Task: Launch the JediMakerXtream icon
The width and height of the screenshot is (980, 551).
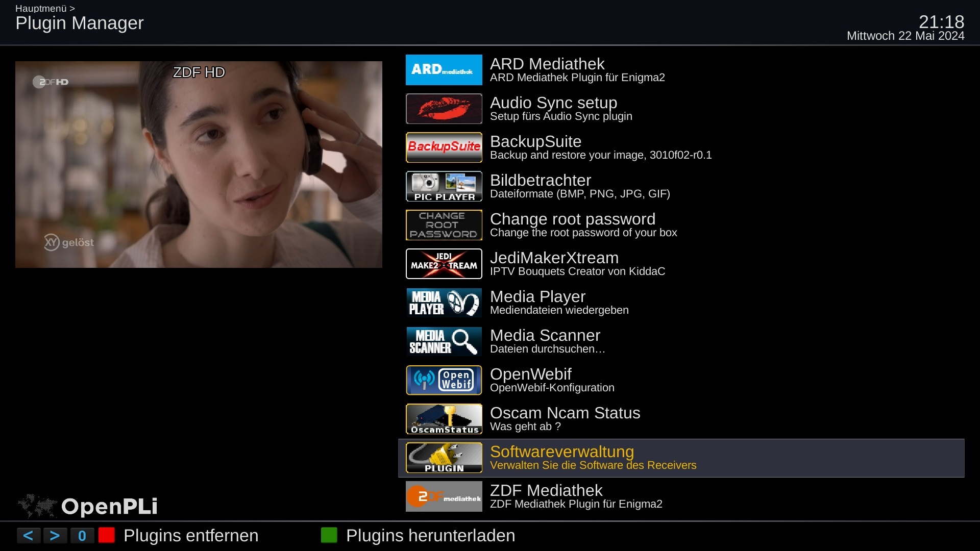Action: (444, 264)
